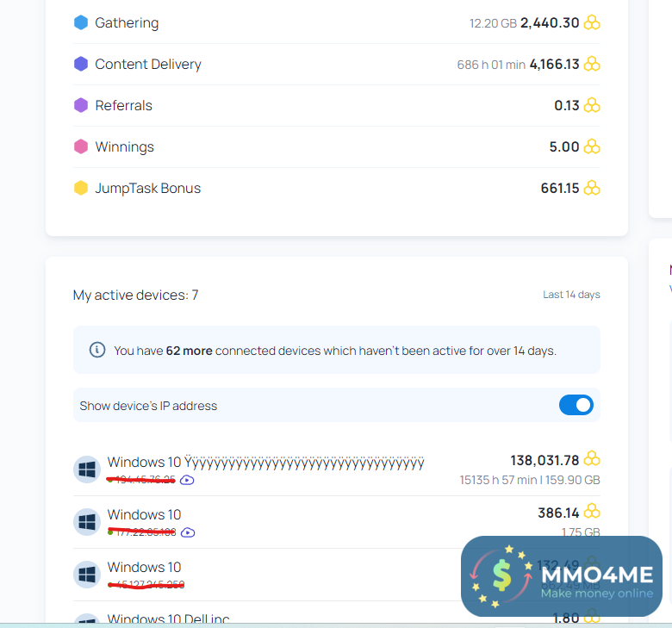This screenshot has height=628, width=672.
Task: Click the Windows icon of the third device
Action: coord(86,575)
